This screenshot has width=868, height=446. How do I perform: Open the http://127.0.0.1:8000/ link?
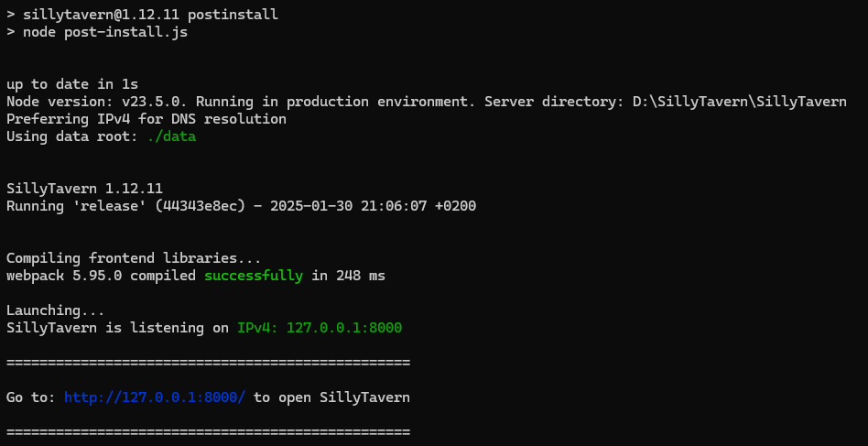(x=155, y=397)
